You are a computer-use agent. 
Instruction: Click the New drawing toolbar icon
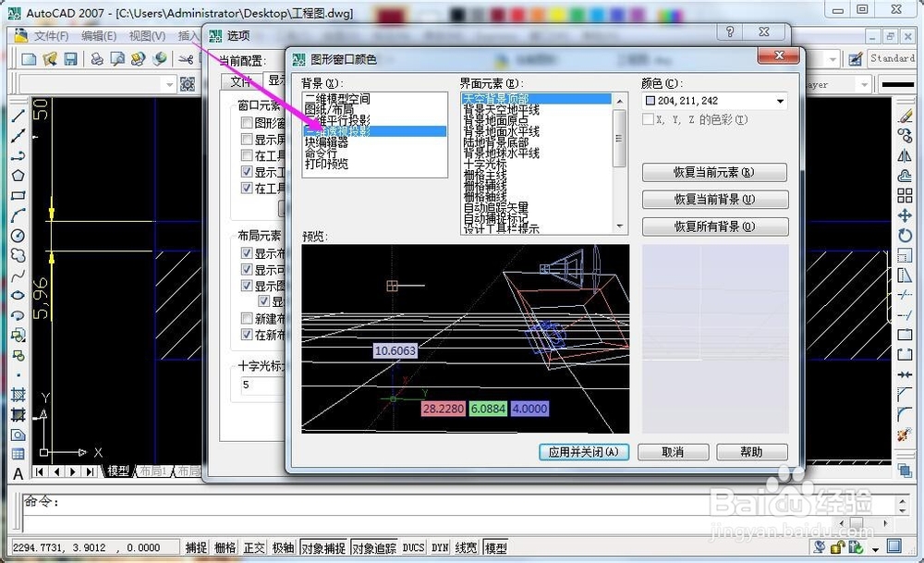coord(29,58)
